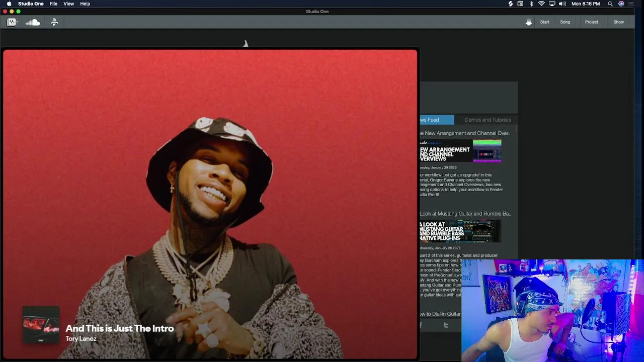Select the Demos and Tutorials tab
Viewport: 644px width, 362px height.
click(x=488, y=120)
